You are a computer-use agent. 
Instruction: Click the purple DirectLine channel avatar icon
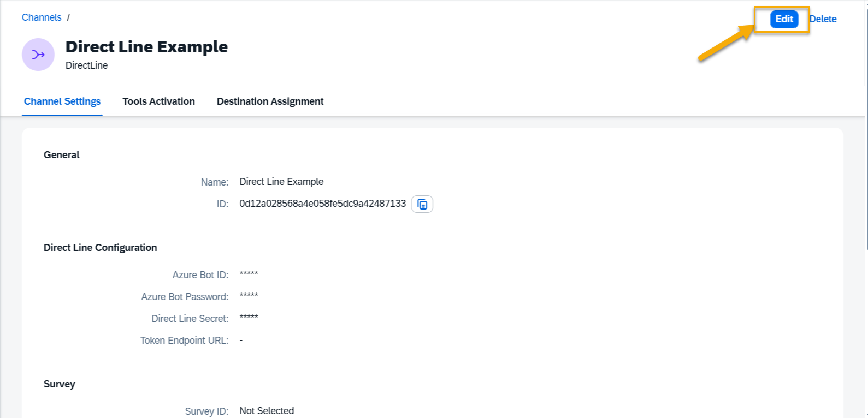[x=38, y=55]
